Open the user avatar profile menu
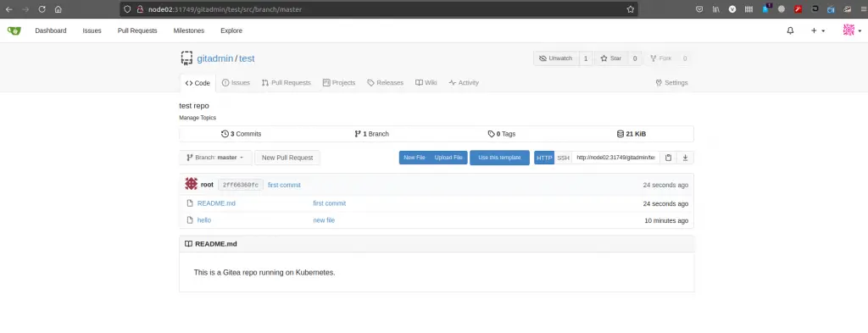 click(x=852, y=31)
